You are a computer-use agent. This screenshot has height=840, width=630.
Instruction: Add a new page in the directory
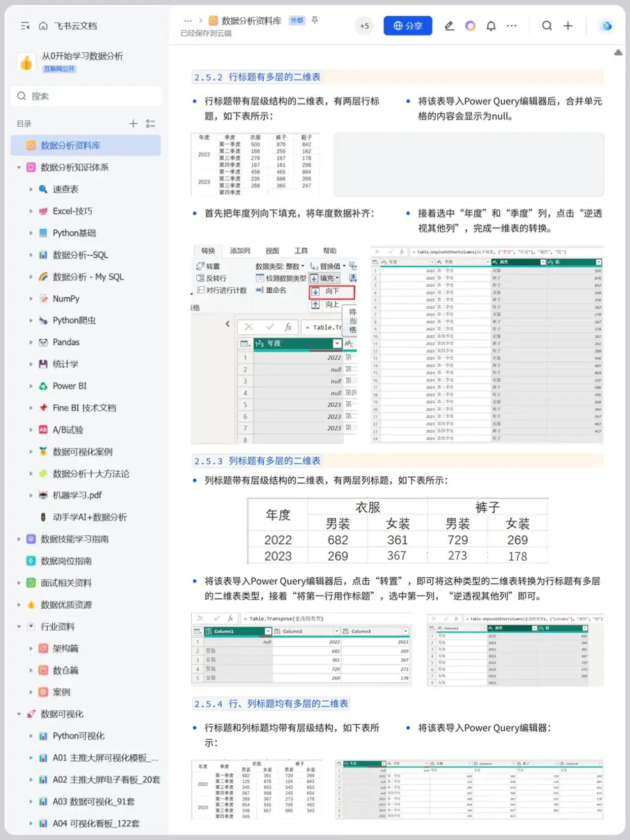tap(133, 123)
